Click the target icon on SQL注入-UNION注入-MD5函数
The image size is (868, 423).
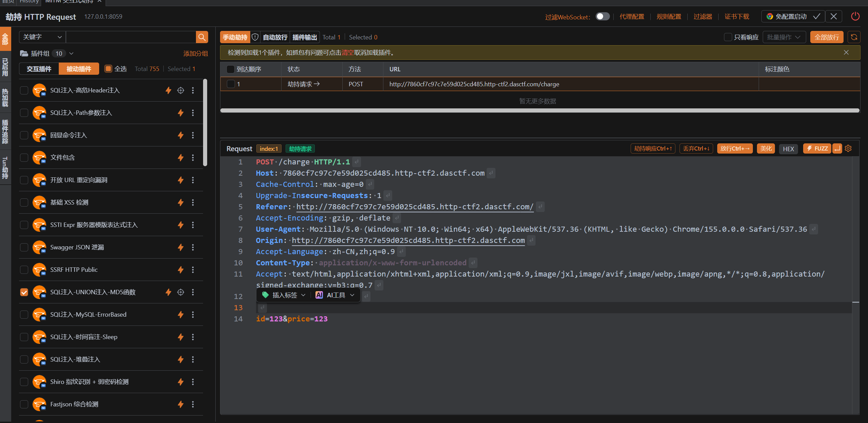(181, 292)
